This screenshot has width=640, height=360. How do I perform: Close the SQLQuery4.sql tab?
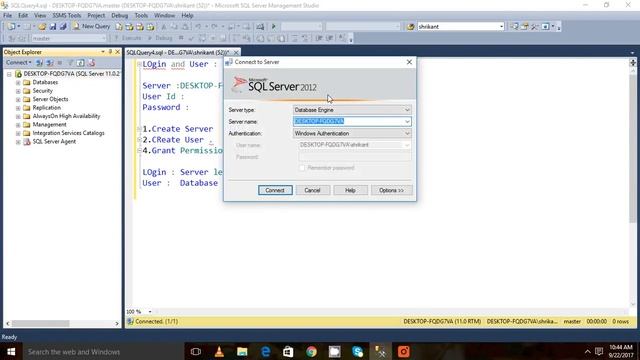click(x=236, y=52)
